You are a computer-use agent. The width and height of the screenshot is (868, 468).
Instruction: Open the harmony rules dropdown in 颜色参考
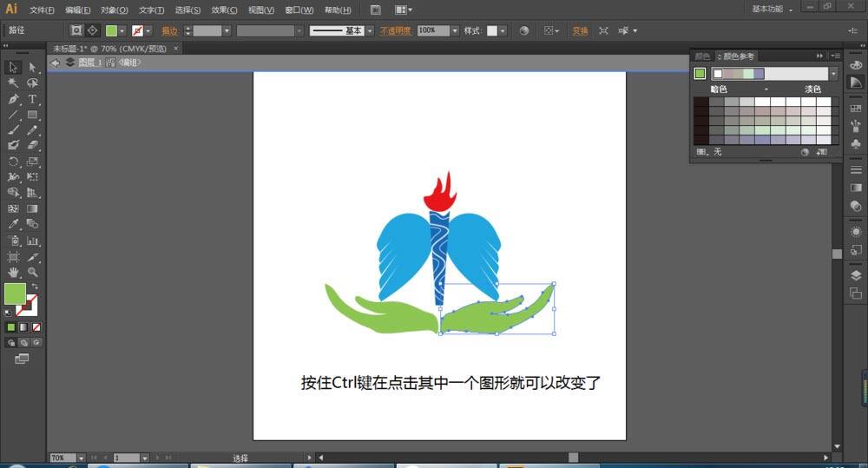click(x=833, y=74)
